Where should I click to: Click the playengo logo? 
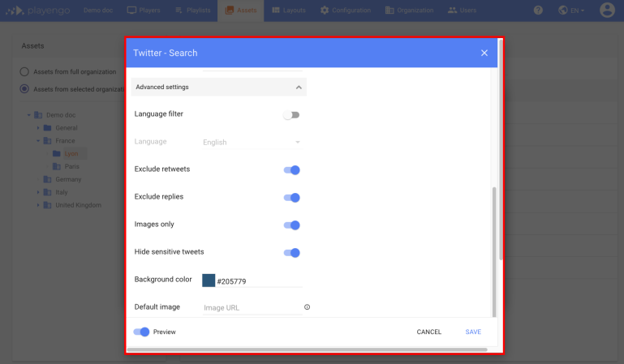coord(38,11)
